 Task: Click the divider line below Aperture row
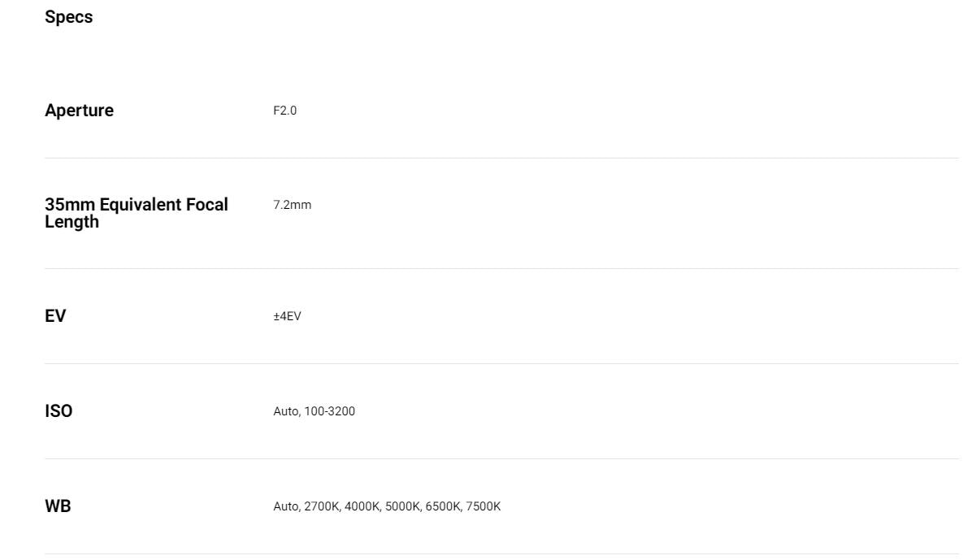coord(501,158)
